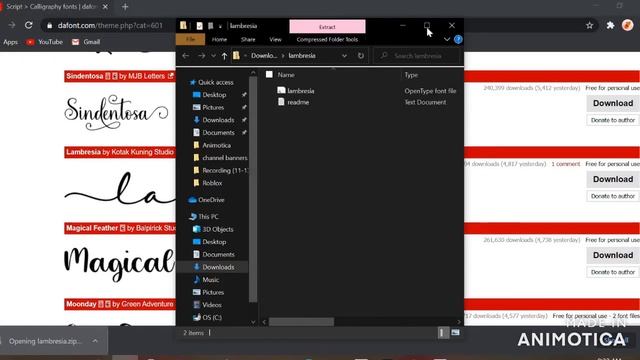
Task: Select the readme text document
Action: [x=298, y=102]
